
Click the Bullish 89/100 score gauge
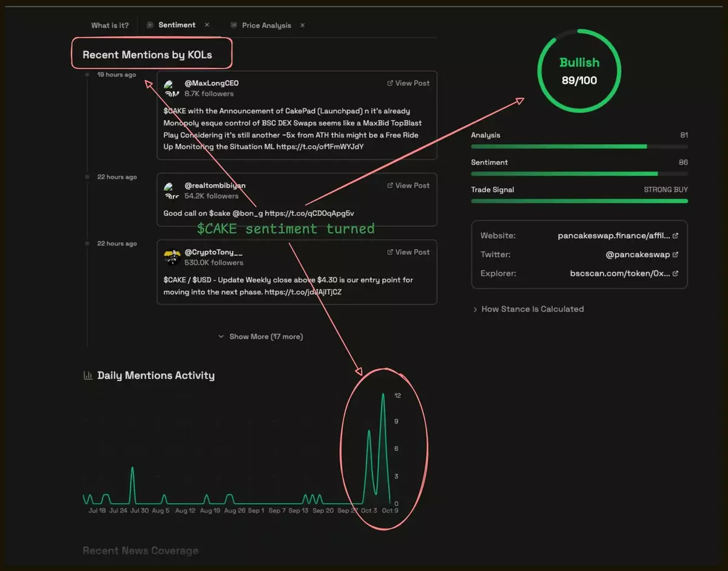coord(579,72)
